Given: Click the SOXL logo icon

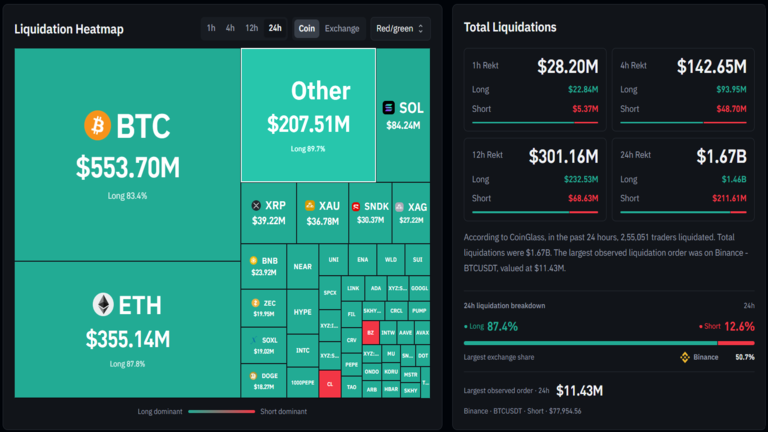Looking at the screenshot, I should (254, 340).
